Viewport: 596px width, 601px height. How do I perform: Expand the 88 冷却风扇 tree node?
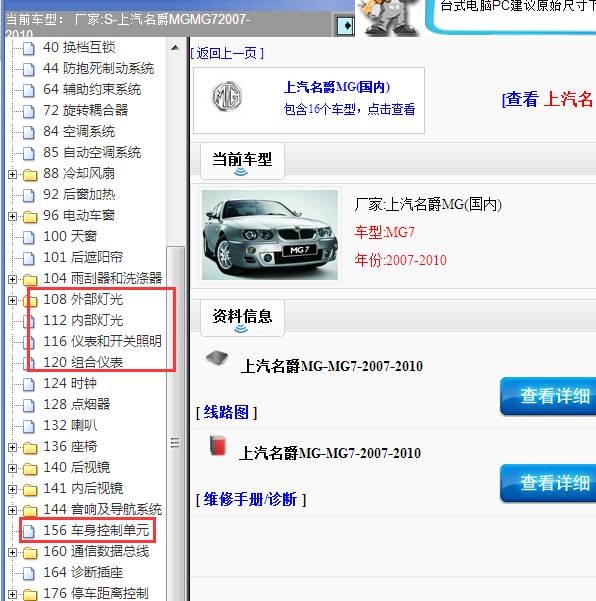point(12,175)
